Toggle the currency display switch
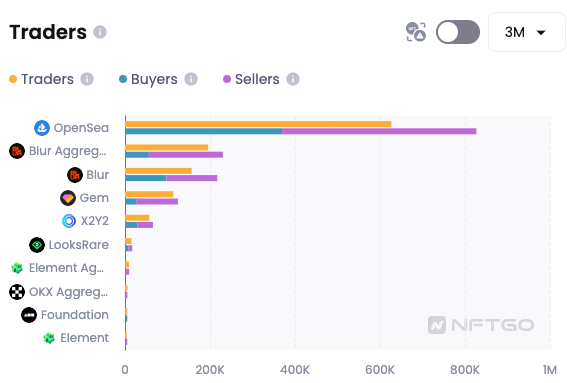567x383 pixels. (x=458, y=32)
